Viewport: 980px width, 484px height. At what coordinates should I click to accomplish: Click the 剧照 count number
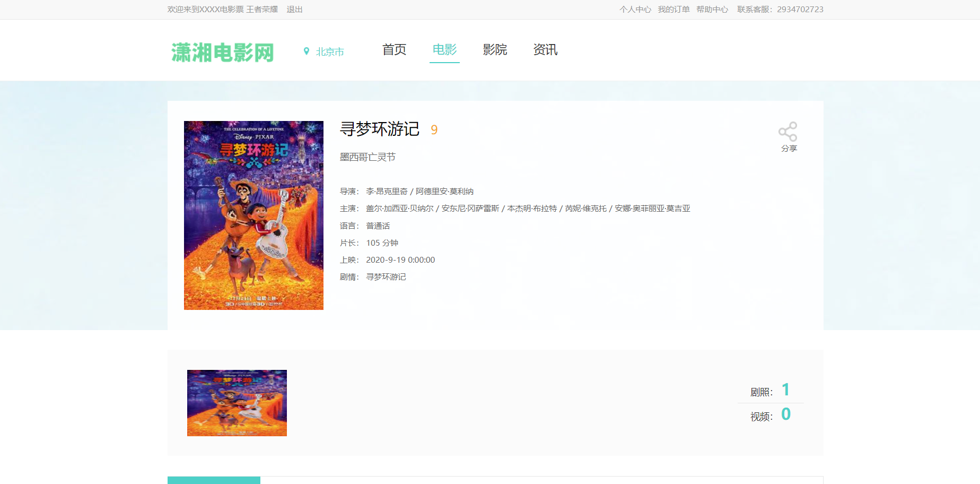(x=785, y=390)
